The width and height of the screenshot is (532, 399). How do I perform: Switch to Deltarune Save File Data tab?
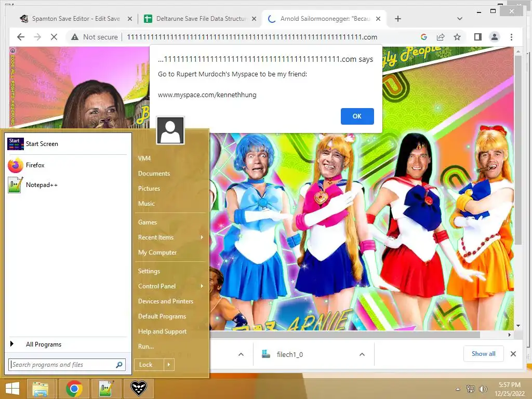(x=201, y=19)
